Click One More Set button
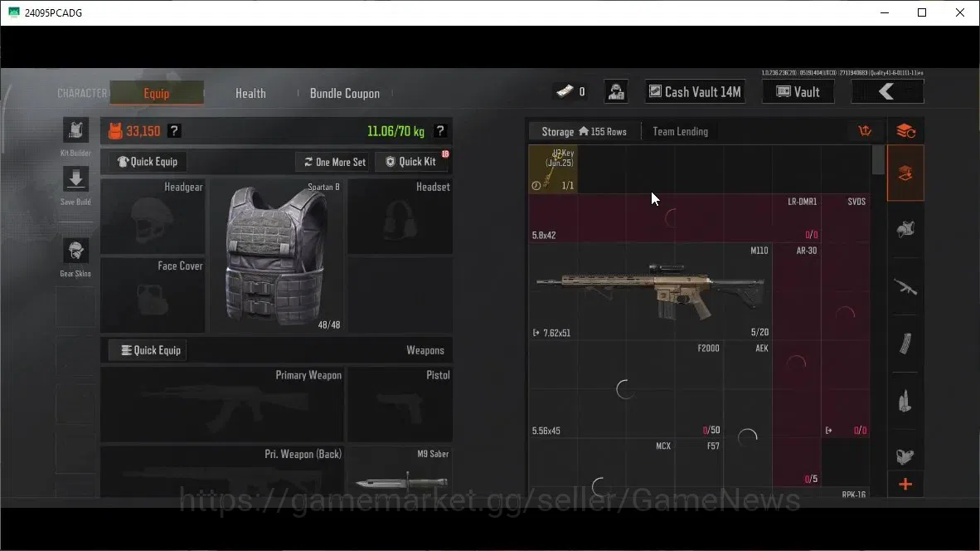Screen dimensions: 980x551 point(334,162)
